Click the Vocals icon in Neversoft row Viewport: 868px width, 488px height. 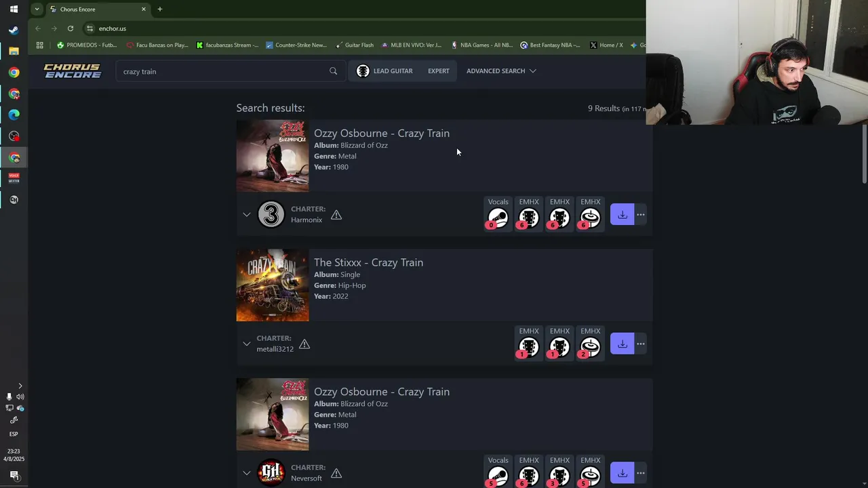coord(498,476)
